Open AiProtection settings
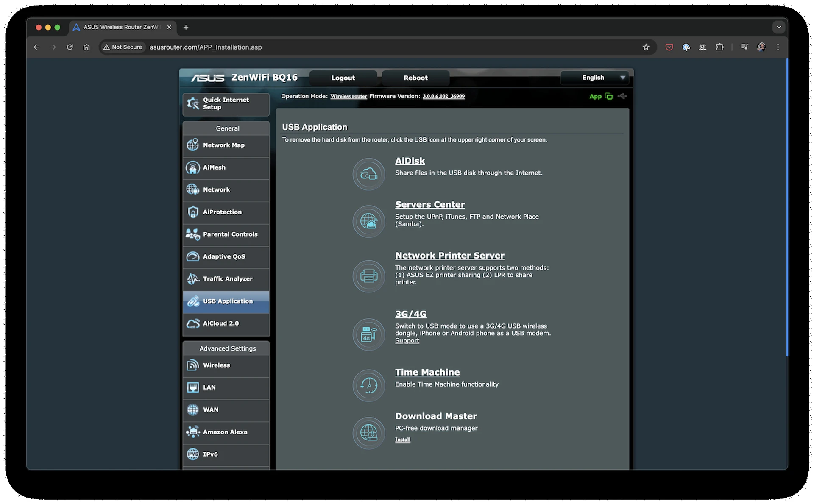The image size is (814, 504). tap(226, 212)
